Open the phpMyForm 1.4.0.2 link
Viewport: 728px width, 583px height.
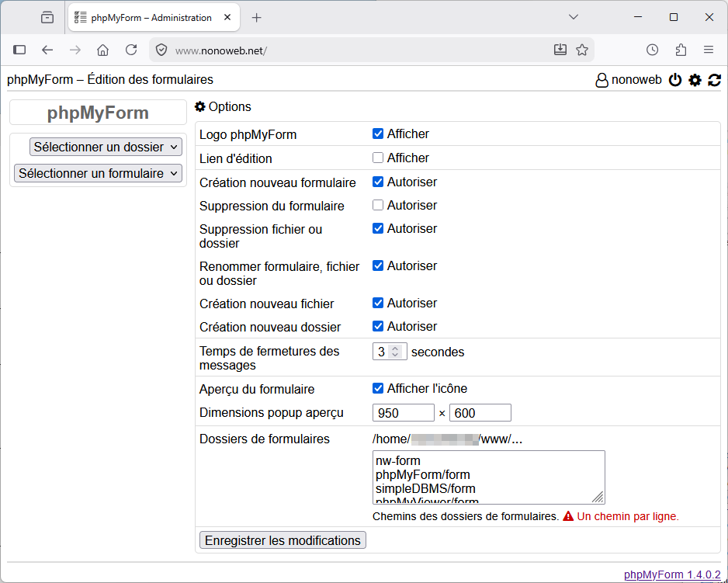pos(672,574)
